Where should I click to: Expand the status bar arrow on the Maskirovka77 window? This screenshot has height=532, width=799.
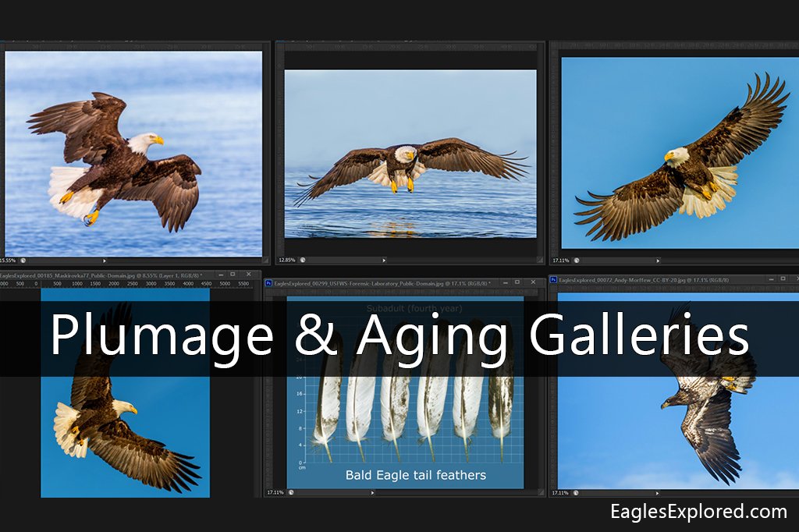pyautogui.click(x=104, y=260)
